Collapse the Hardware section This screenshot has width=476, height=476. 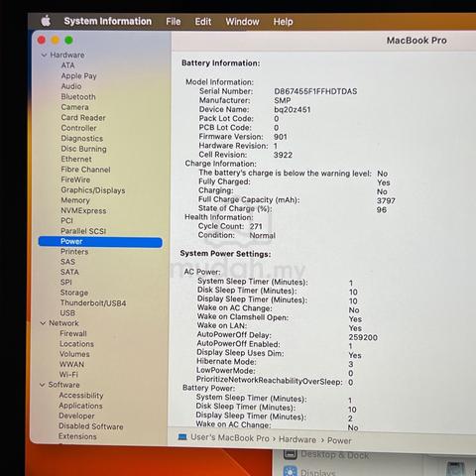[x=44, y=55]
